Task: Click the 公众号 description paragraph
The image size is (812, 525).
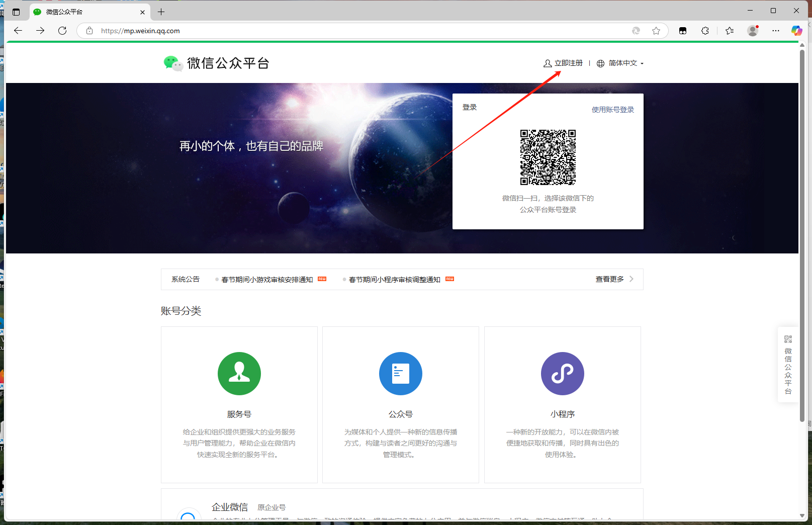Action: click(401, 443)
